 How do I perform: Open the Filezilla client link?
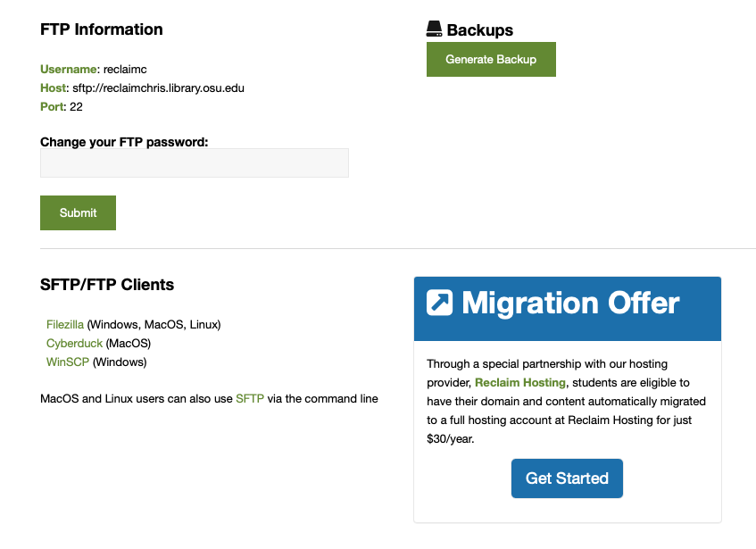tap(65, 324)
